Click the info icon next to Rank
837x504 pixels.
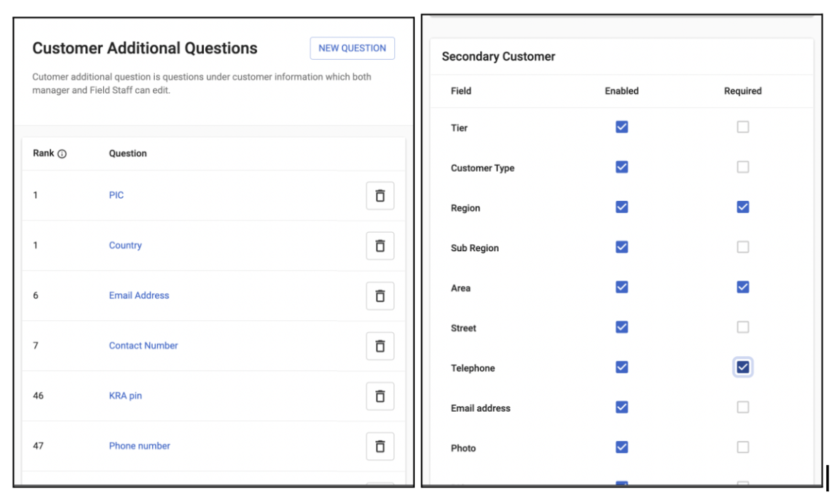62,154
